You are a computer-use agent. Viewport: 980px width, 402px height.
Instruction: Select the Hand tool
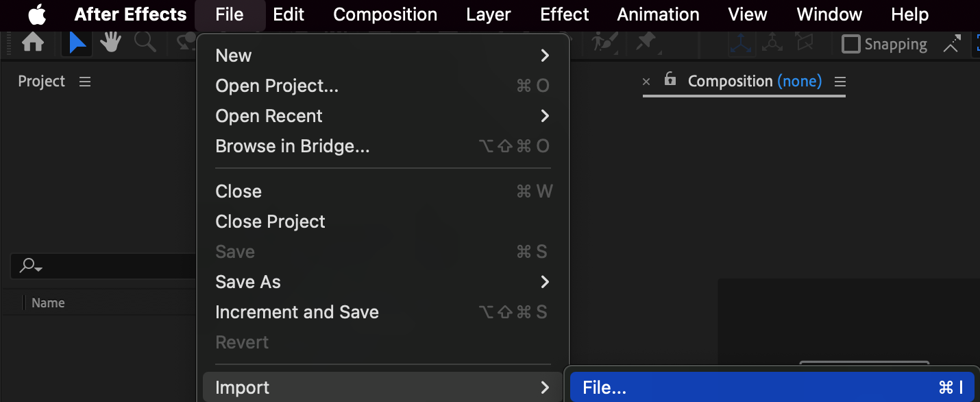[110, 43]
